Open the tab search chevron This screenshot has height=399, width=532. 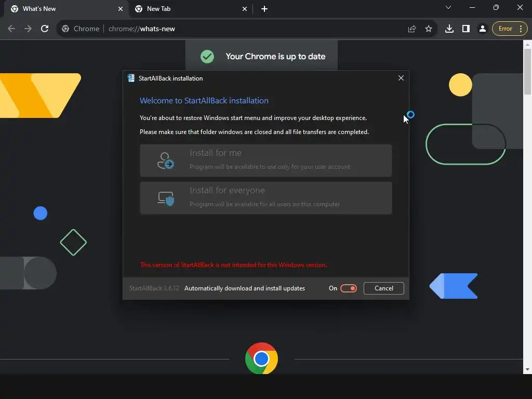click(448, 7)
